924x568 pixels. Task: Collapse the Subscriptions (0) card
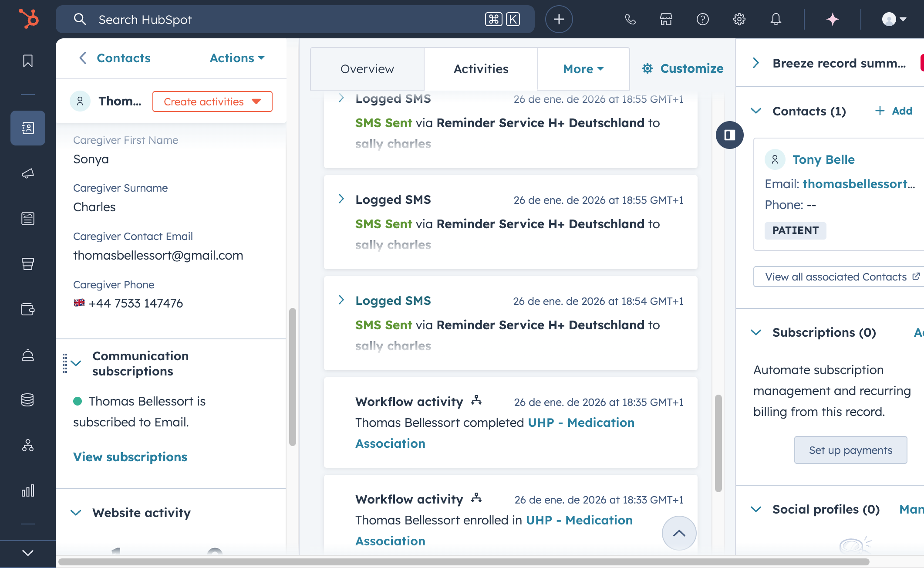[x=756, y=332]
